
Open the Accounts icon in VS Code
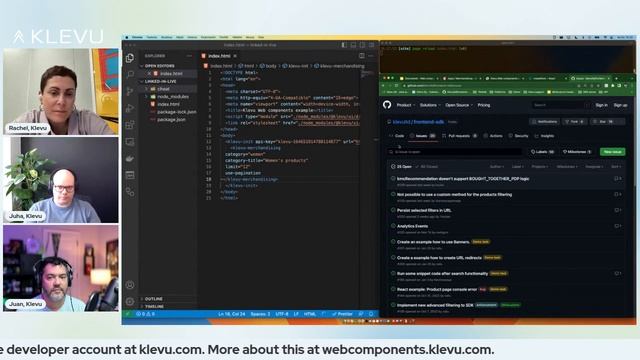pos(130,285)
